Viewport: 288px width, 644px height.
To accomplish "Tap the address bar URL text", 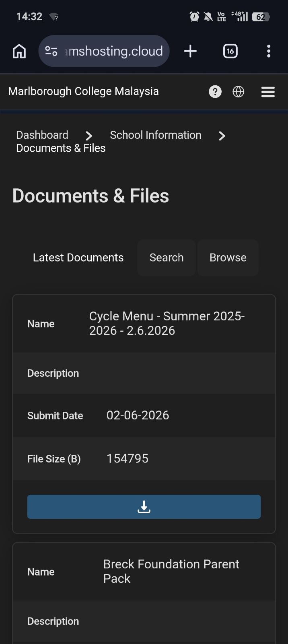I will point(114,51).
